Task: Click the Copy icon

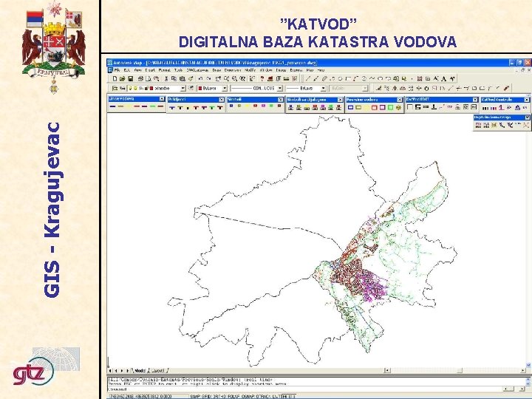Action: point(174,79)
